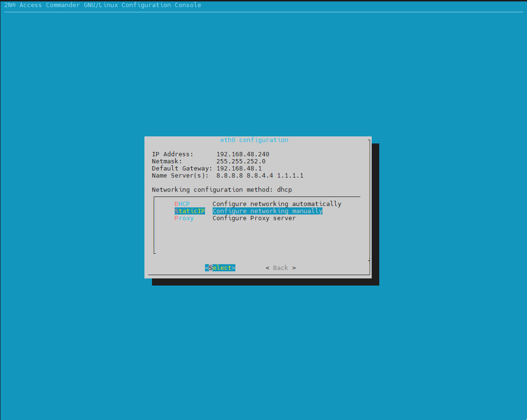Screen dimensions: 527x420
Task: Click the netmask value 255.255.252.0
Action: click(x=241, y=161)
